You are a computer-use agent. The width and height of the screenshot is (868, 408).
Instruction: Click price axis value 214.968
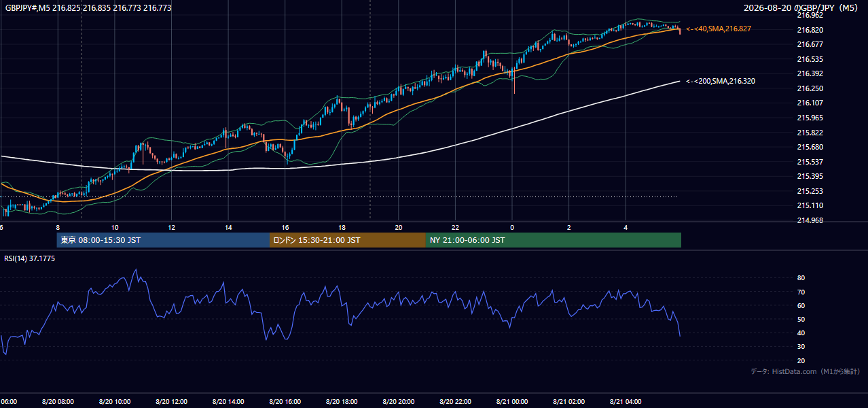(810, 220)
